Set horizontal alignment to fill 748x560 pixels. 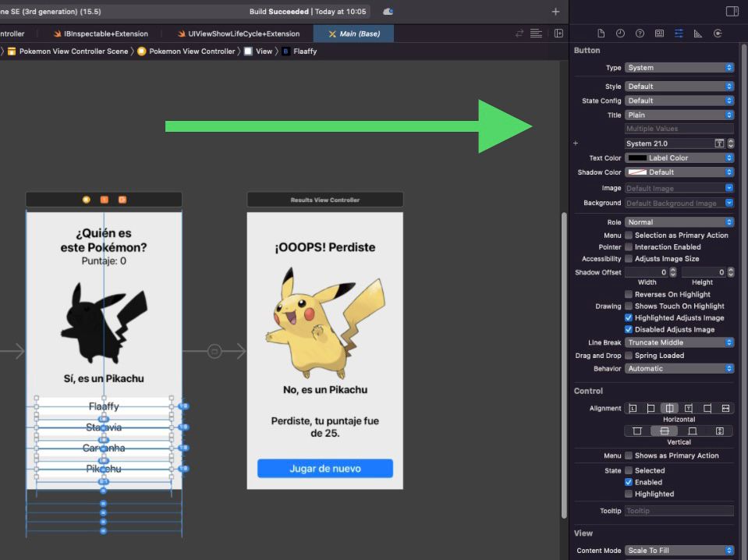725,409
